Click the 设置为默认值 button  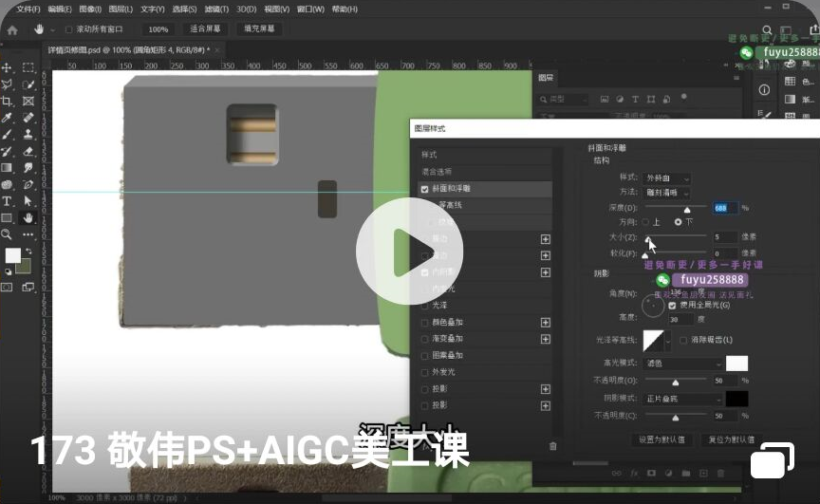tap(662, 440)
